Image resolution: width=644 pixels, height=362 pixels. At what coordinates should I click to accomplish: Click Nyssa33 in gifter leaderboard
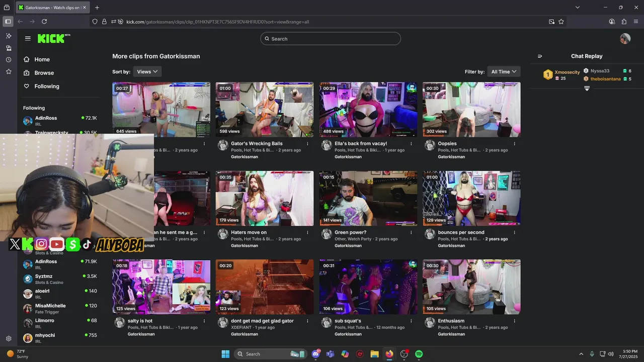tap(600, 71)
